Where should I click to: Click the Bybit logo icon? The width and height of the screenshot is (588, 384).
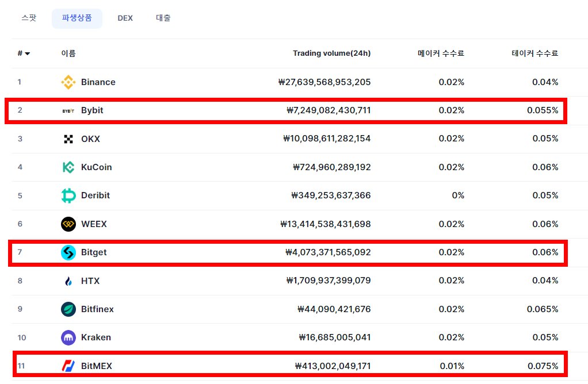pos(68,110)
